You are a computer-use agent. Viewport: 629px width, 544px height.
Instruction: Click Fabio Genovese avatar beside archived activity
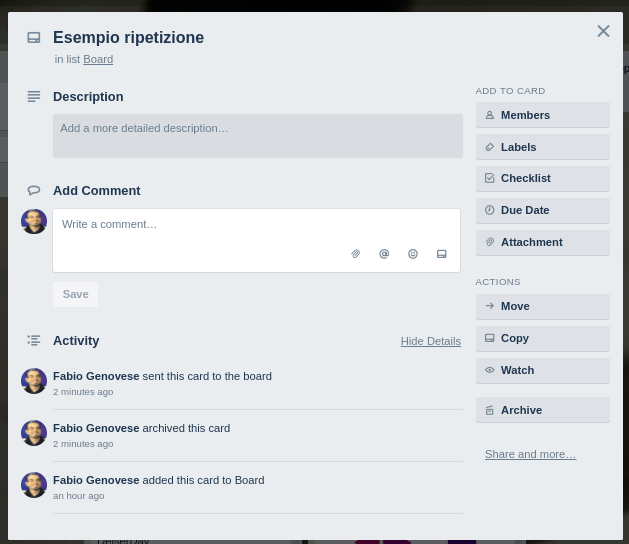click(x=34, y=433)
